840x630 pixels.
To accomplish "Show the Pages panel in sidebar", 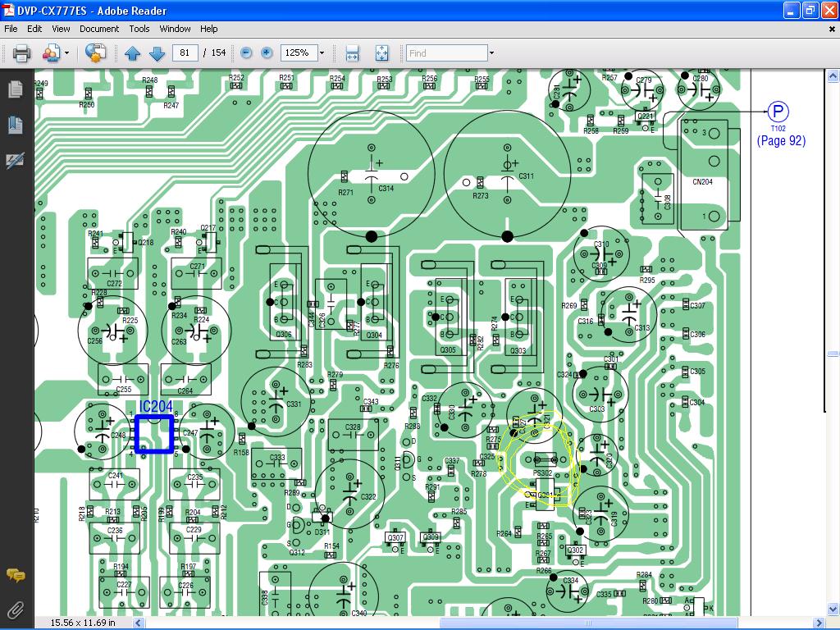I will [x=16, y=89].
